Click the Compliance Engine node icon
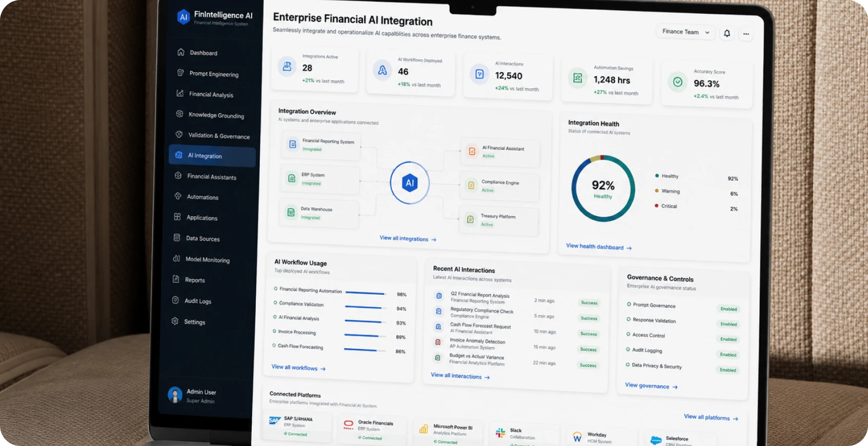Screen dimensions: 868x446 pos(471,186)
